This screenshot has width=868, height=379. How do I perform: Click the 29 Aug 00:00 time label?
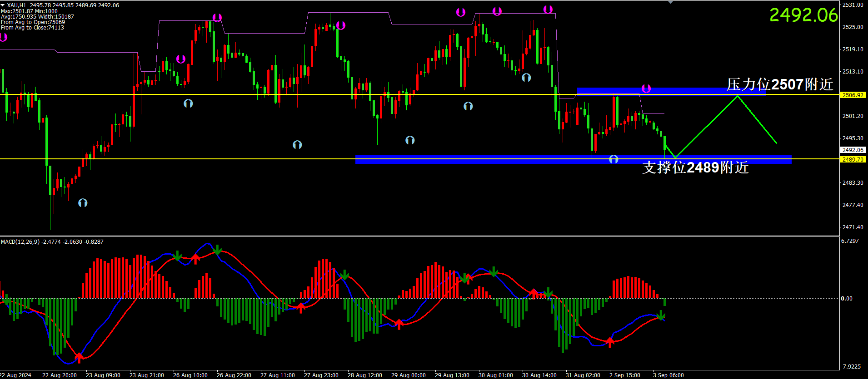tap(409, 375)
